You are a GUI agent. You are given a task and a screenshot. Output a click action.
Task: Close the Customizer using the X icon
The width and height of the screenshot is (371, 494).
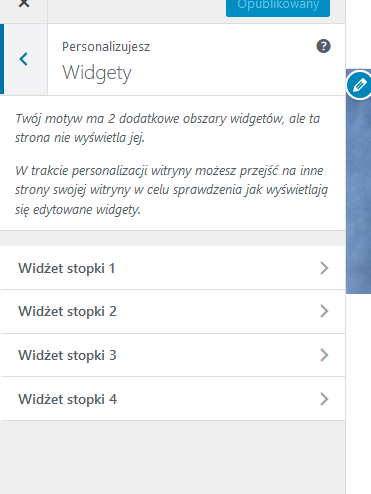click(x=24, y=3)
